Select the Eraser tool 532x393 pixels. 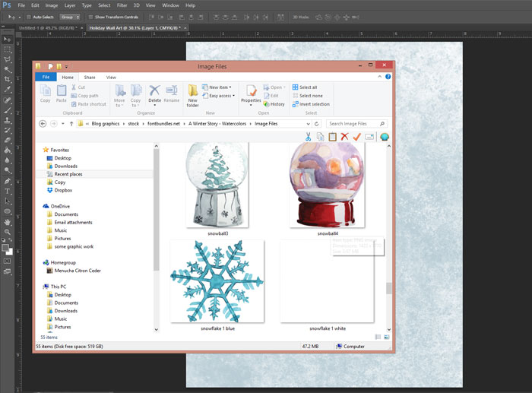[x=7, y=140]
